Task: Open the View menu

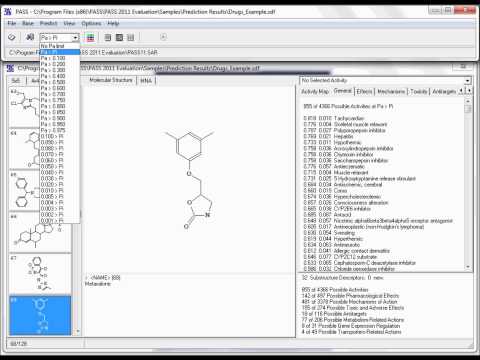Action: point(69,23)
